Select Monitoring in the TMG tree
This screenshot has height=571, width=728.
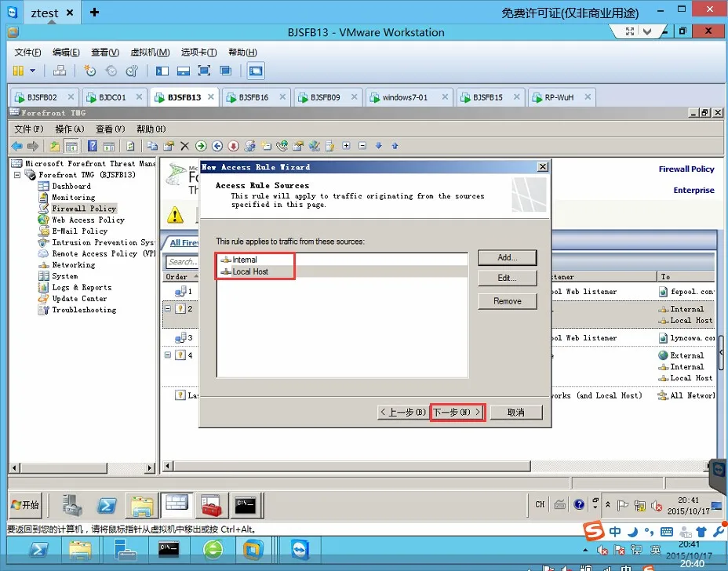[74, 198]
